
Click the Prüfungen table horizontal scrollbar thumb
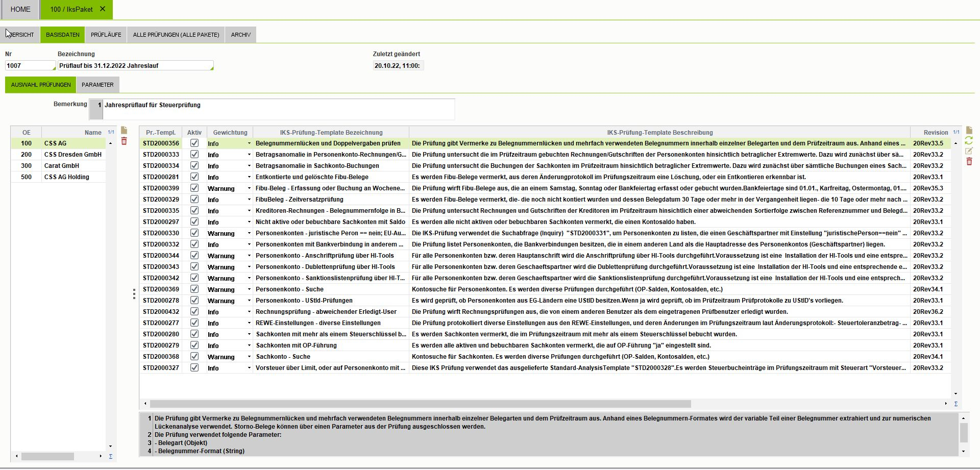[x=421, y=404]
